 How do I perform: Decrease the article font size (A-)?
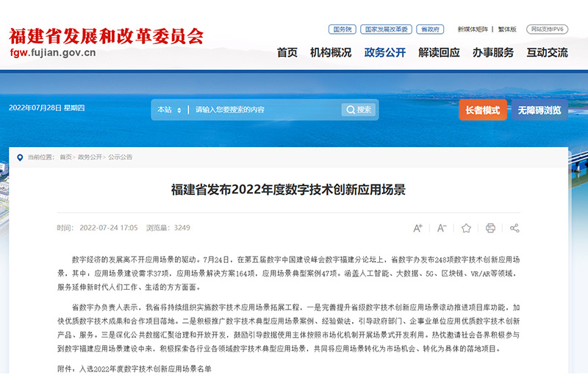(x=442, y=228)
